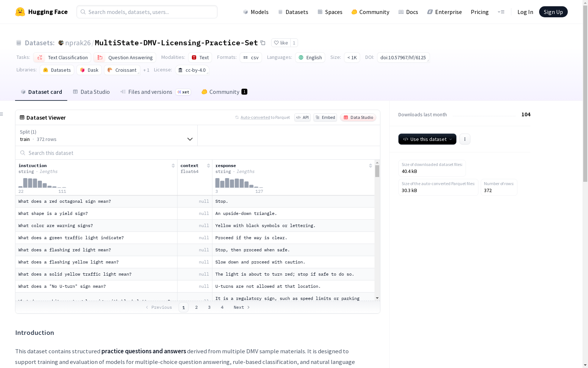Screen dimensions: 588x368
Task: Go to page 3 of the dataset
Action: click(x=209, y=307)
